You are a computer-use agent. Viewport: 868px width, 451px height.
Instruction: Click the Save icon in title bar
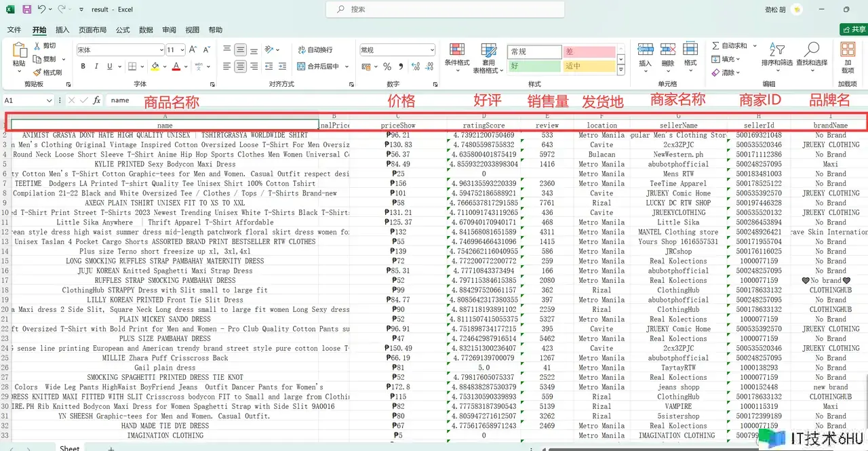(26, 9)
